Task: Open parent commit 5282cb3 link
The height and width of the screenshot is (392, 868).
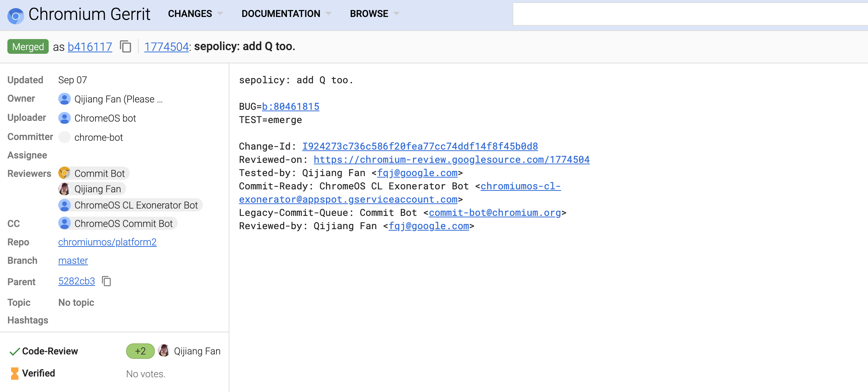Action: [77, 281]
